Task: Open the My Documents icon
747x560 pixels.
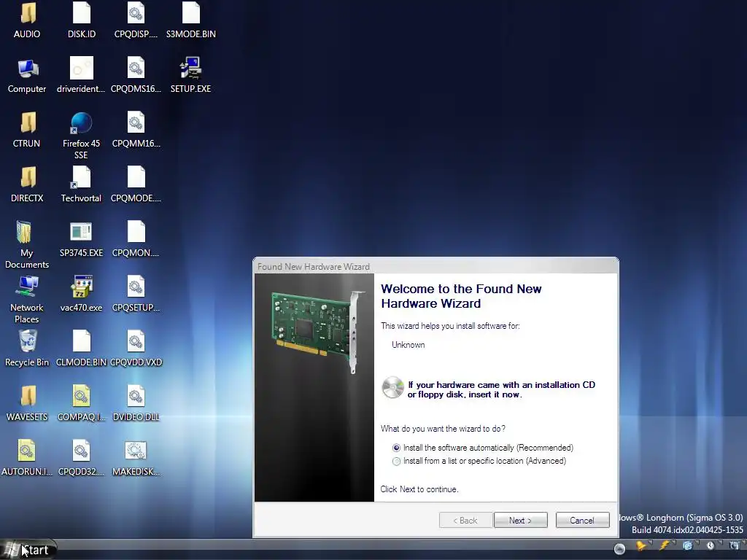Action: tap(24, 233)
